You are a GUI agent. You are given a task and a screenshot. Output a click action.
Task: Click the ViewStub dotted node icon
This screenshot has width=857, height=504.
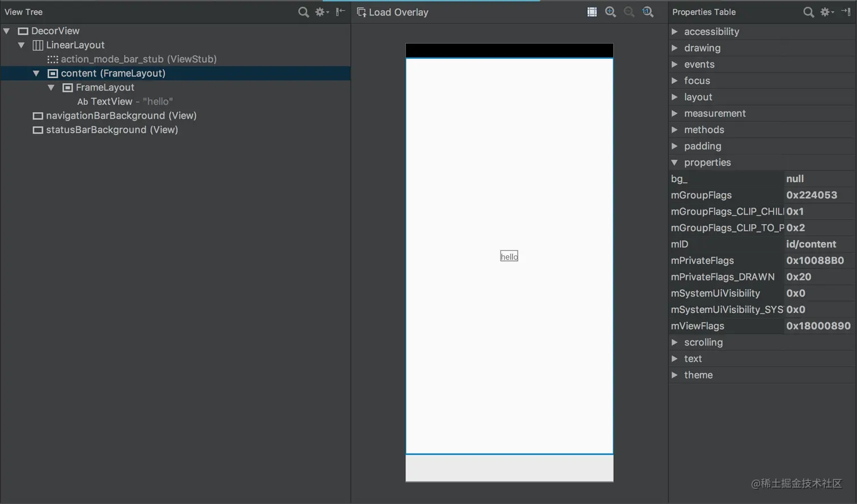point(53,59)
